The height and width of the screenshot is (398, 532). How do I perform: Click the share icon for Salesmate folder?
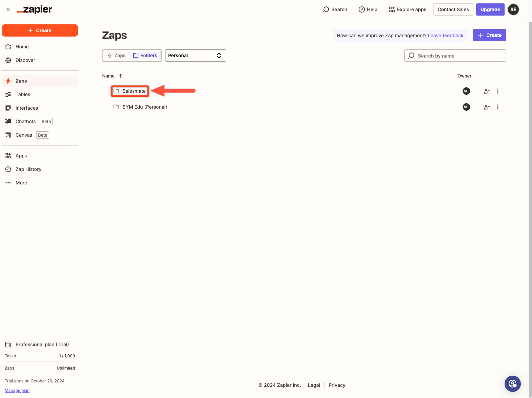coord(487,91)
